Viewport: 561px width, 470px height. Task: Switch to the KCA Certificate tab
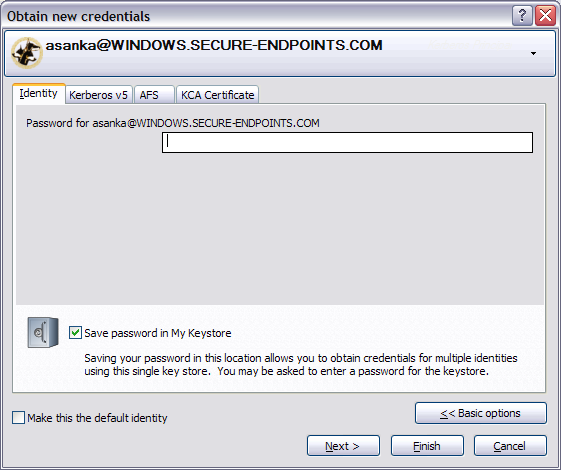coord(218,95)
